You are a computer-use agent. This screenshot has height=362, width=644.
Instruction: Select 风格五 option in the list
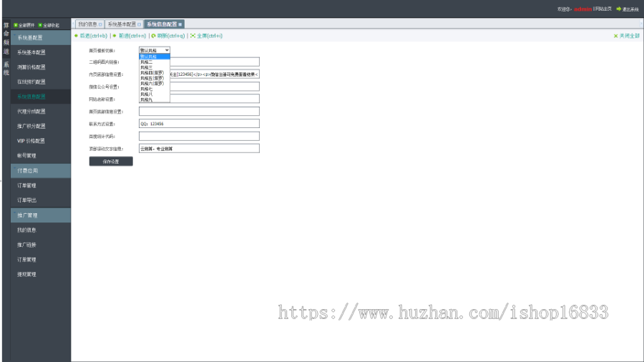(x=155, y=78)
